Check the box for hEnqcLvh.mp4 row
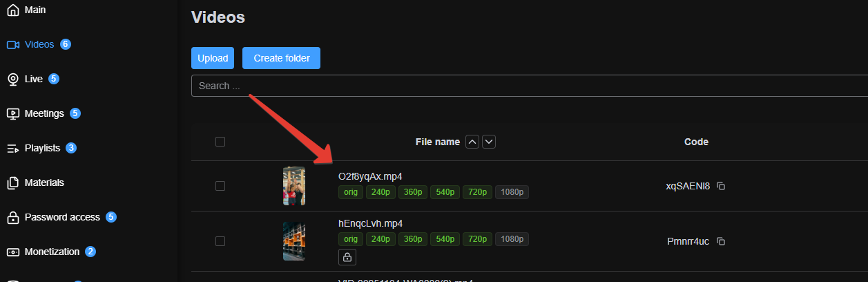Viewport: 868px width, 282px height. click(x=220, y=241)
